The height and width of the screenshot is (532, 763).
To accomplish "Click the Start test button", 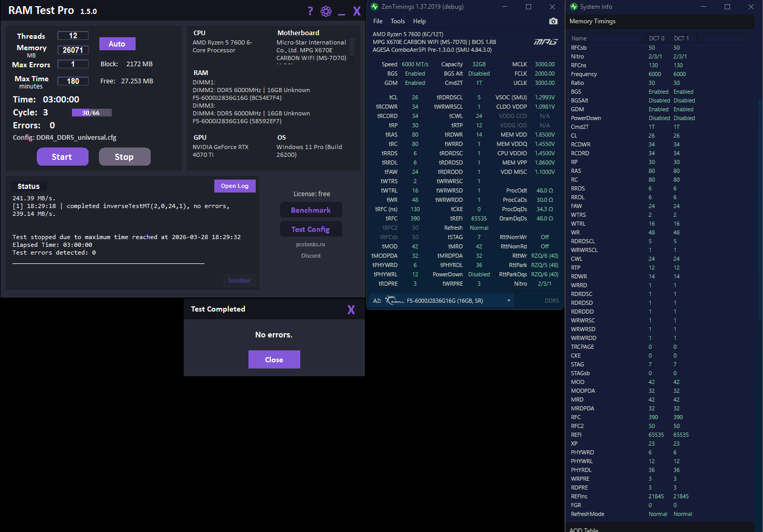I will point(62,157).
